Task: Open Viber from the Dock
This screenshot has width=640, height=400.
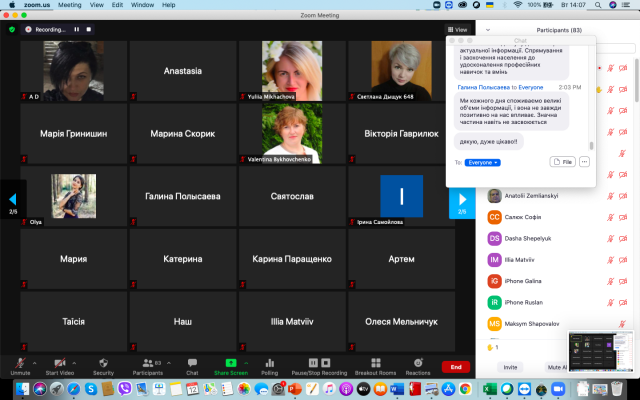Action: [124, 389]
